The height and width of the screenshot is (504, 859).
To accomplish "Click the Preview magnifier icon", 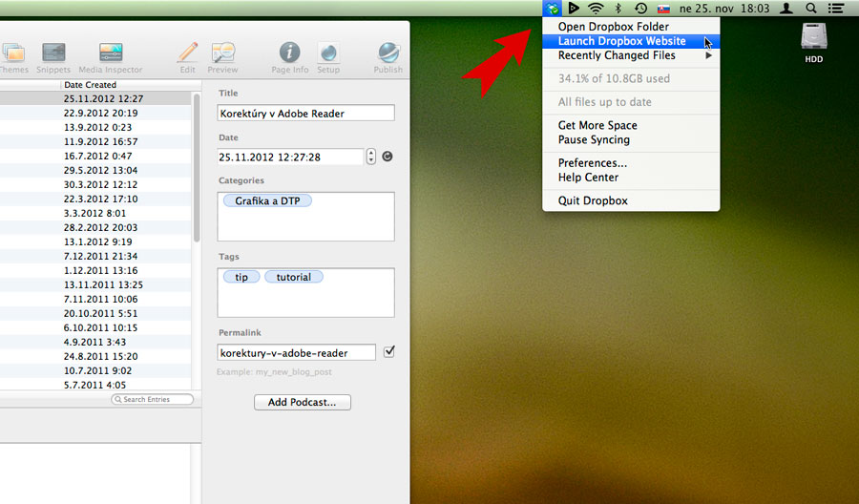I will (x=223, y=52).
